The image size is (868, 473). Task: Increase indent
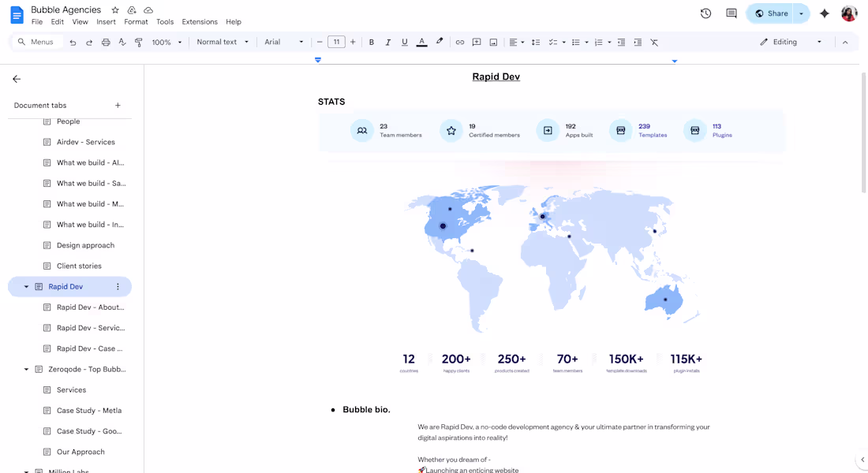click(x=638, y=42)
